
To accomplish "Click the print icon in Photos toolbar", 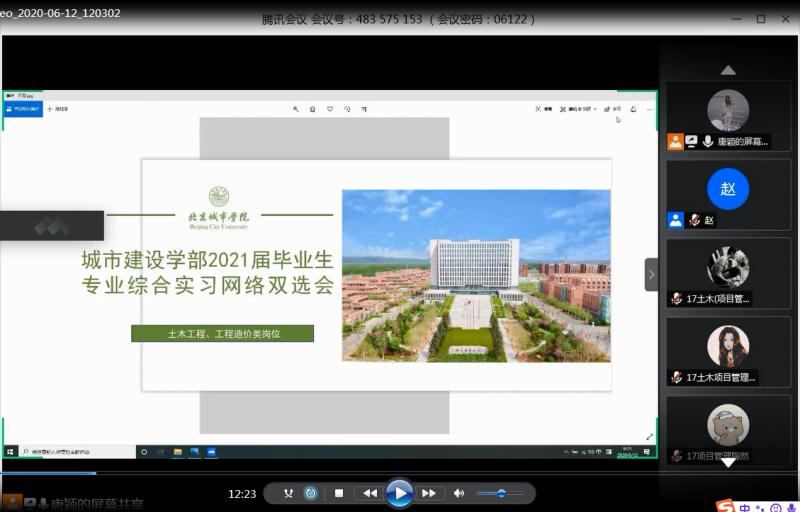I will (633, 109).
